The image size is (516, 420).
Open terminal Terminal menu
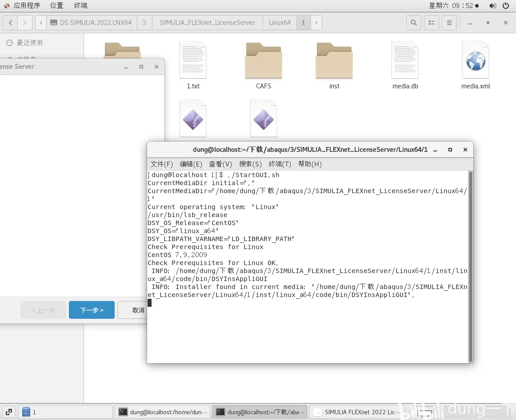tap(280, 164)
